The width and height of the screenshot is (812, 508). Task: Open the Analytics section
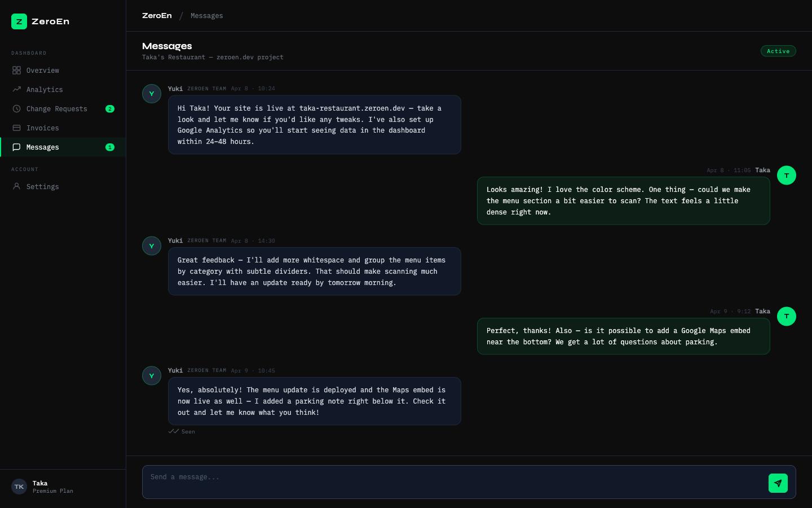[x=43, y=89]
